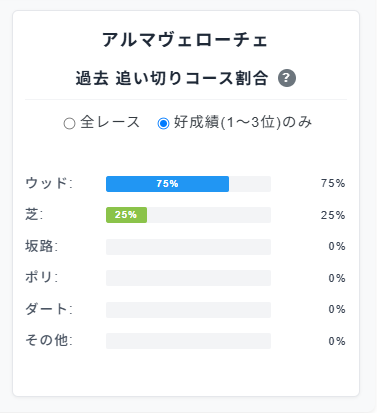Click the 芝 row label

point(34,214)
